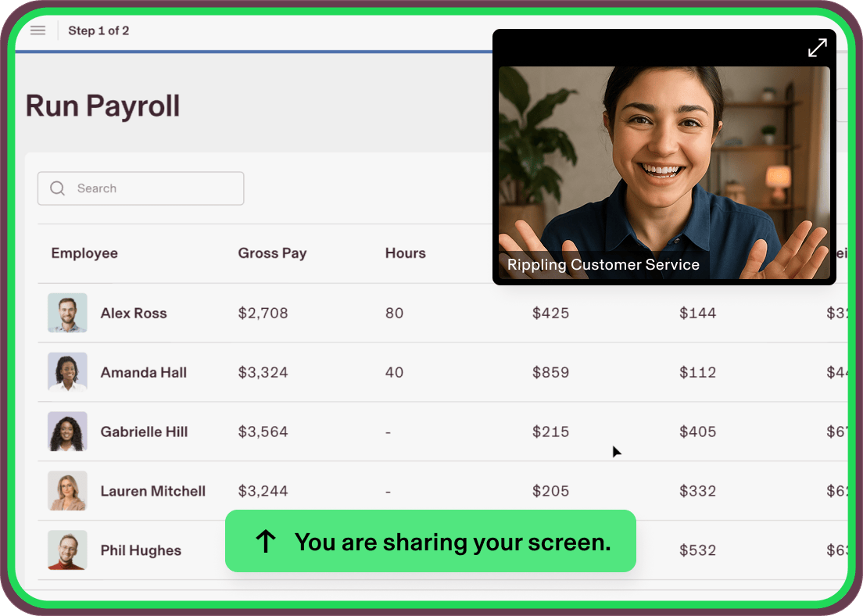
Task: Open the Step 1 of 2 indicator
Action: tap(99, 30)
